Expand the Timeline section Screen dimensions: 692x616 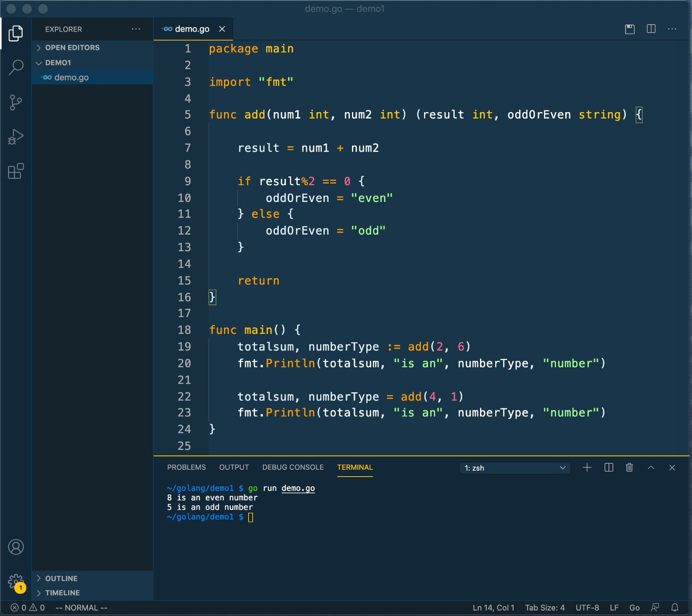[92, 593]
